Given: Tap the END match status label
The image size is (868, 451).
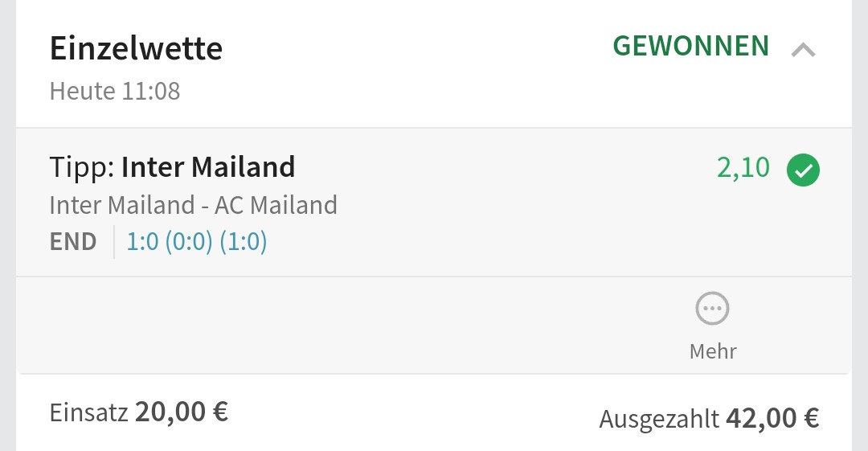Looking at the screenshot, I should [x=73, y=242].
